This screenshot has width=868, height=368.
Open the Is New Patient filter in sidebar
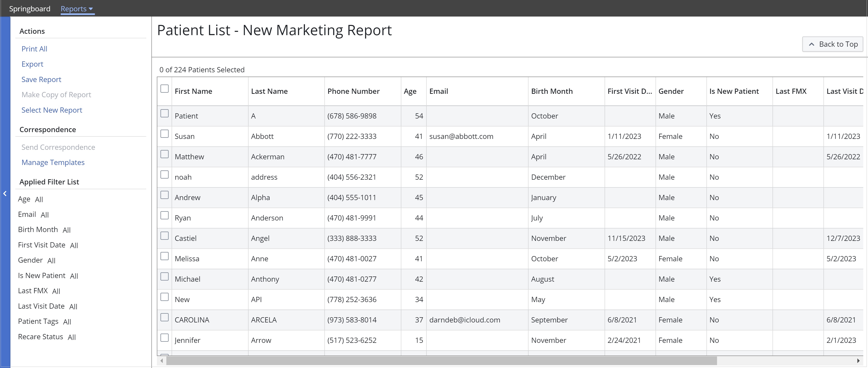click(x=48, y=276)
